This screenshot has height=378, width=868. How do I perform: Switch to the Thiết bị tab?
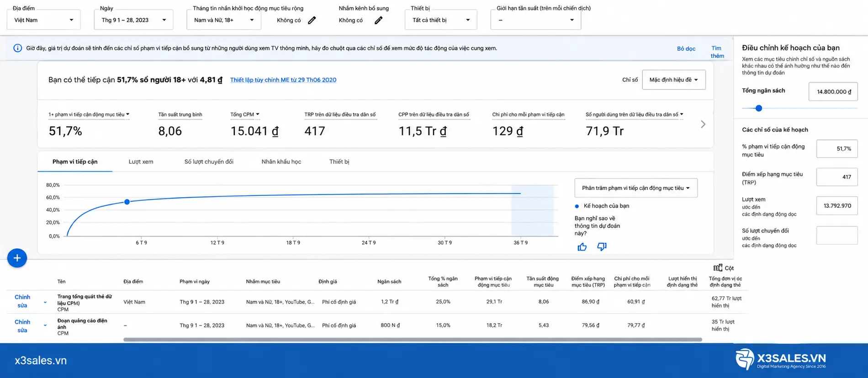(339, 162)
